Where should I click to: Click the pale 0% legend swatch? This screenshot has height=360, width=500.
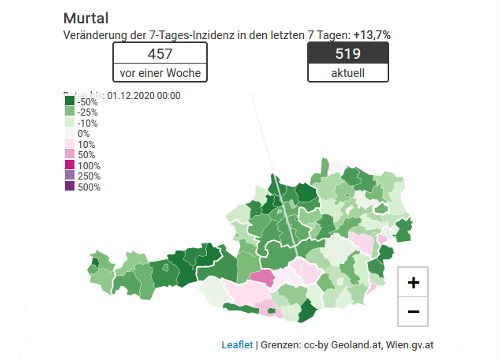[70, 133]
